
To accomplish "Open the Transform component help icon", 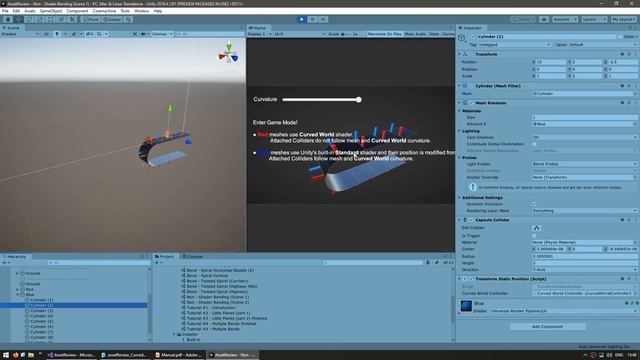I will [x=622, y=54].
